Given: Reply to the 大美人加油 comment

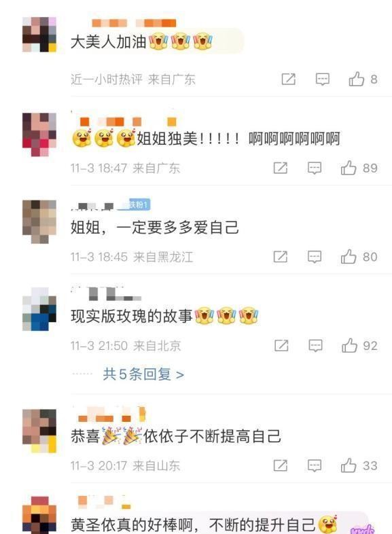Looking at the screenshot, I should click(322, 79).
